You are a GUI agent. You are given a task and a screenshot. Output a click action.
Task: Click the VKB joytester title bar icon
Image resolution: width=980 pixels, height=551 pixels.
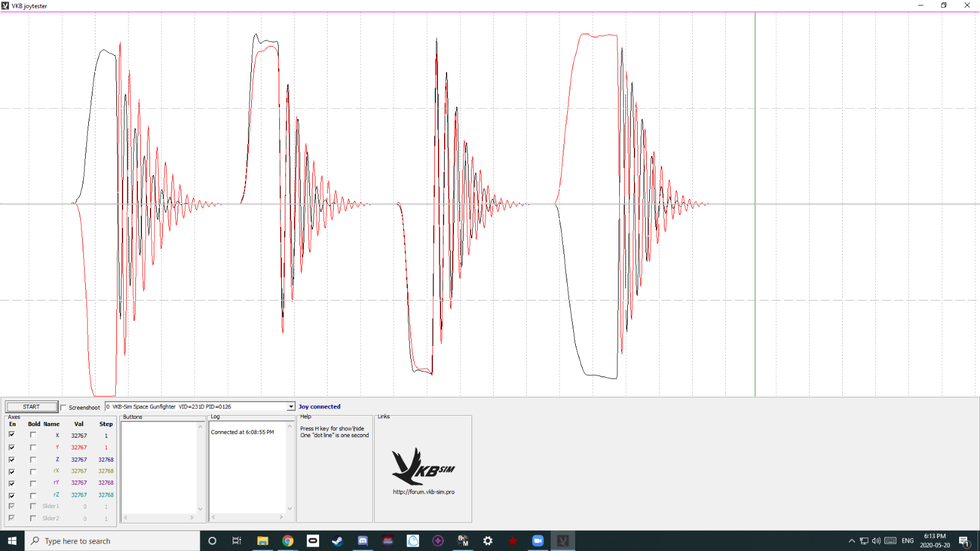pos(5,6)
